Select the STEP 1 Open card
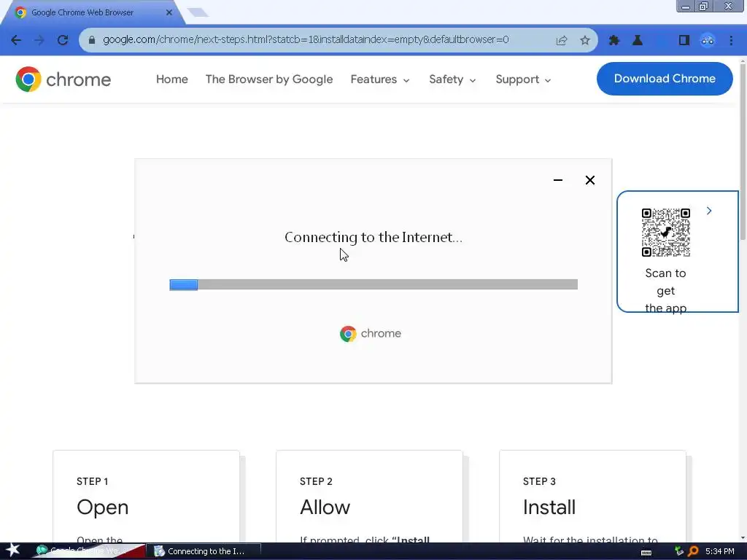This screenshot has width=747, height=560. coord(146,496)
